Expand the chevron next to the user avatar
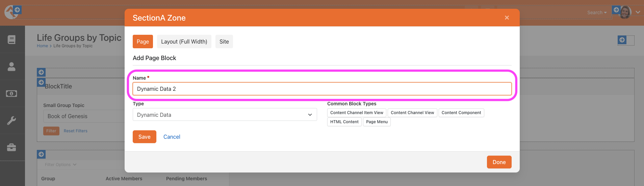Viewport: 644px width, 186px height. [x=638, y=12]
